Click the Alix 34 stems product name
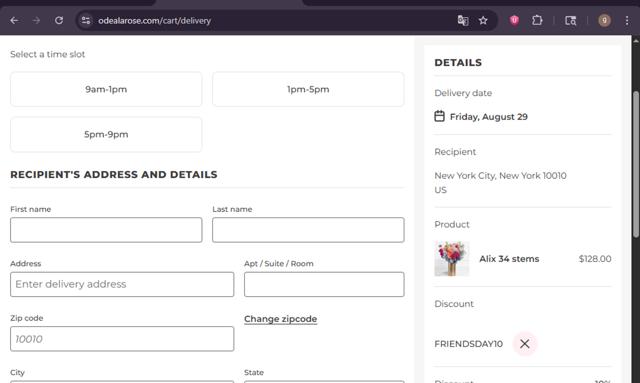Image resolution: width=640 pixels, height=383 pixels. (509, 259)
